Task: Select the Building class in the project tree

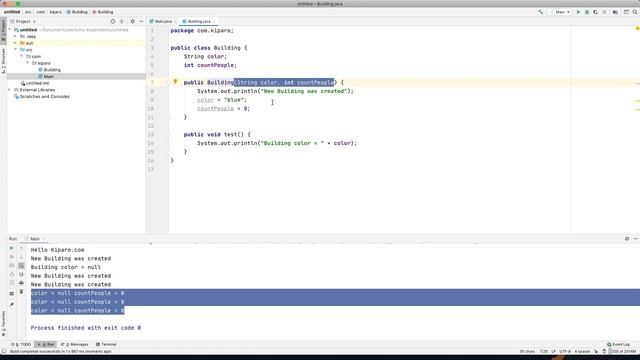Action: tap(49, 70)
